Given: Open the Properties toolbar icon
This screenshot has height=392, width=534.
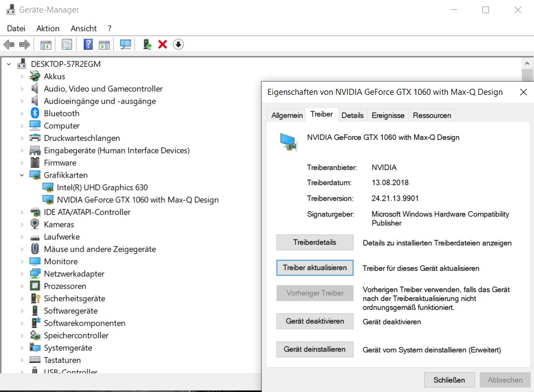Looking at the screenshot, I should (67, 44).
